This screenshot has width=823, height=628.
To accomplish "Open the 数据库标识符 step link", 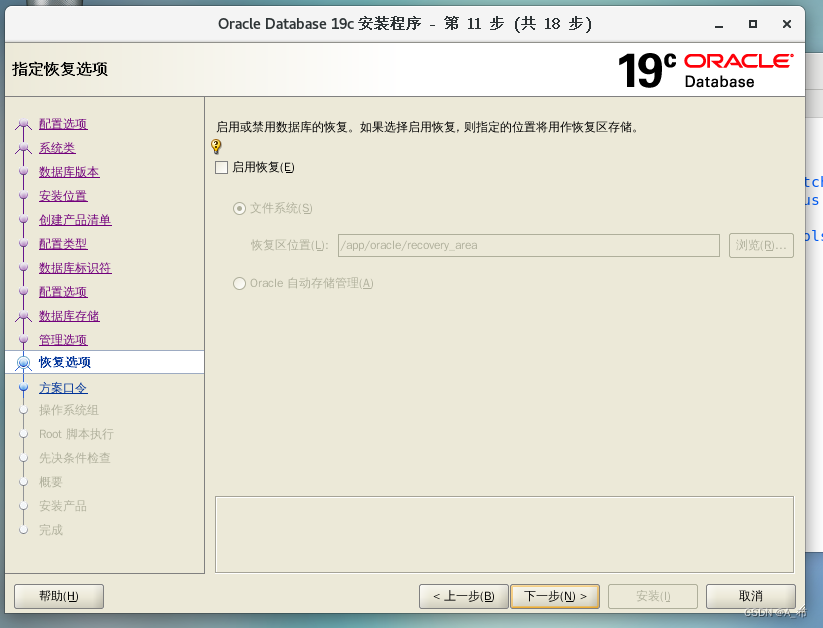I will [75, 268].
